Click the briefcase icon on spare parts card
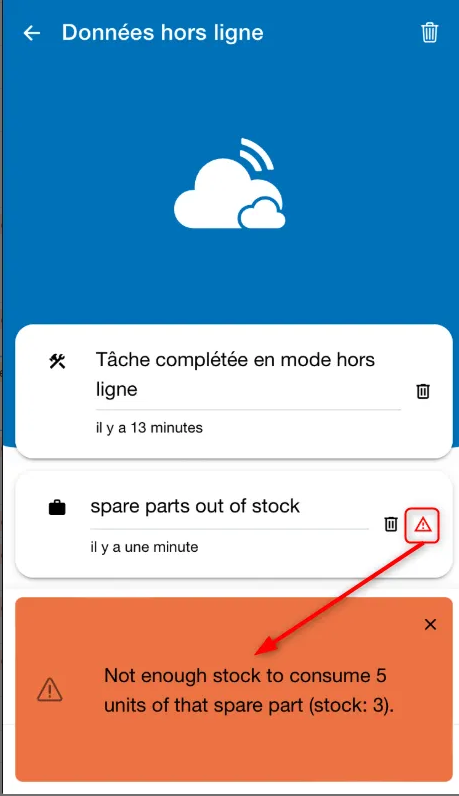The height and width of the screenshot is (796, 459). (57, 508)
